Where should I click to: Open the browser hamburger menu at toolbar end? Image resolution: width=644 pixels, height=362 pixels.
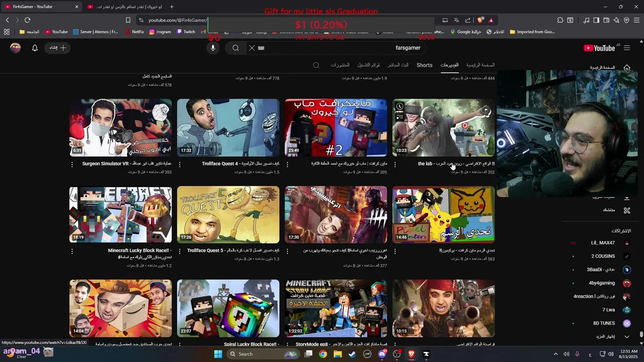click(x=636, y=20)
